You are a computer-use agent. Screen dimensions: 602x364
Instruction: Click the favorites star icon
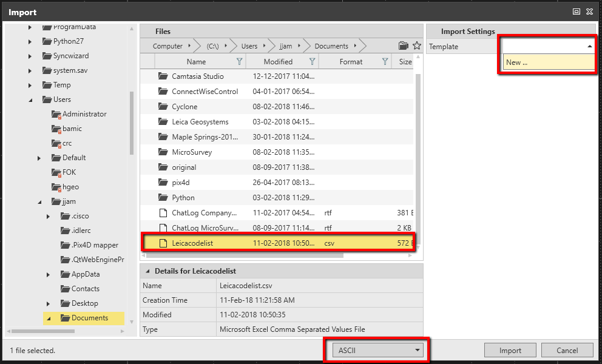pyautogui.click(x=416, y=45)
